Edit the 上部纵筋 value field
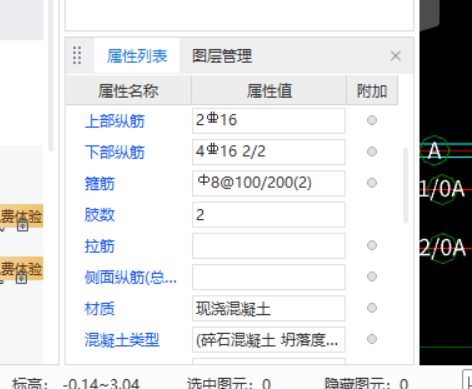The image size is (472, 389). pos(269,121)
